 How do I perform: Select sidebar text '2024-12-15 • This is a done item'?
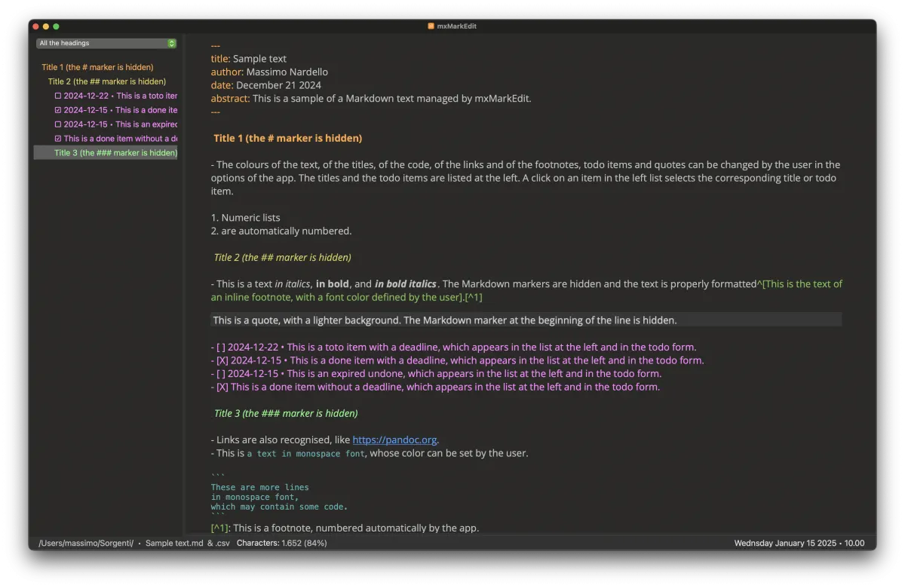[x=121, y=110]
